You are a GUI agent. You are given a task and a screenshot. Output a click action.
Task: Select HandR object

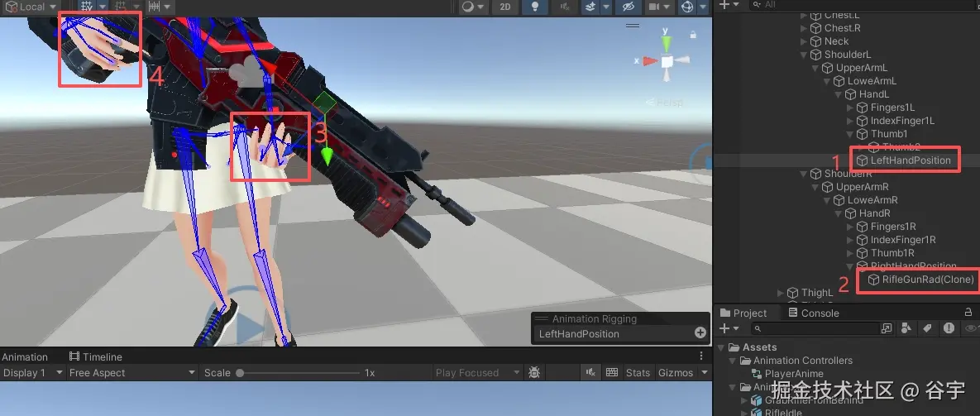click(x=874, y=213)
